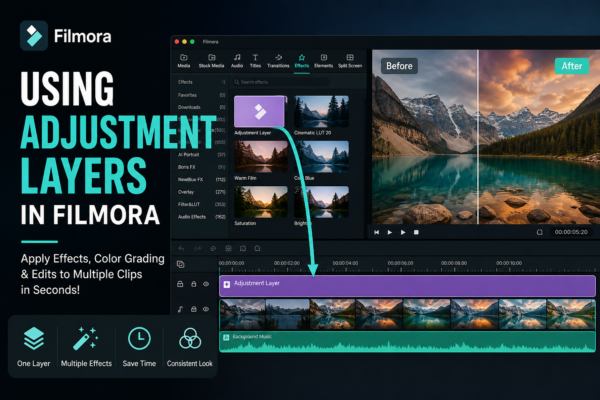Select Favorites in the effects sidebar
The width and height of the screenshot is (600, 400).
click(x=201, y=95)
